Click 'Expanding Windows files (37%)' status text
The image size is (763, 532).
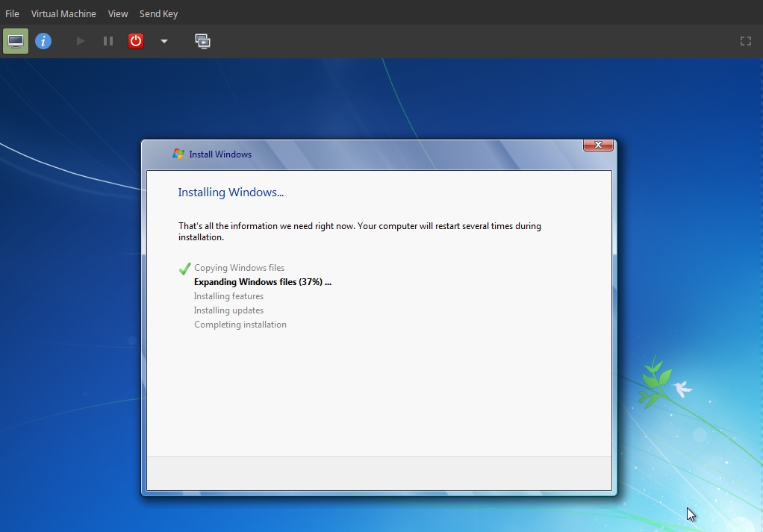coord(263,282)
